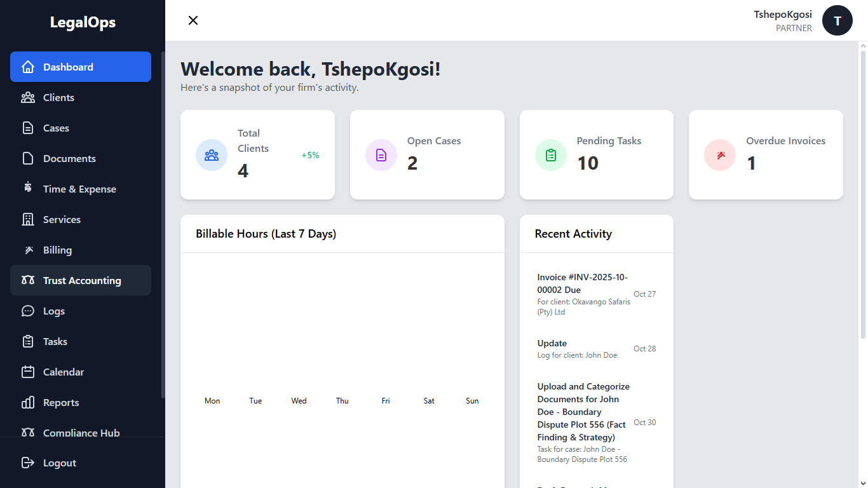Open the TshepoKgosi profile avatar
Image resolution: width=868 pixels, height=488 pixels.
pyautogui.click(x=837, y=20)
